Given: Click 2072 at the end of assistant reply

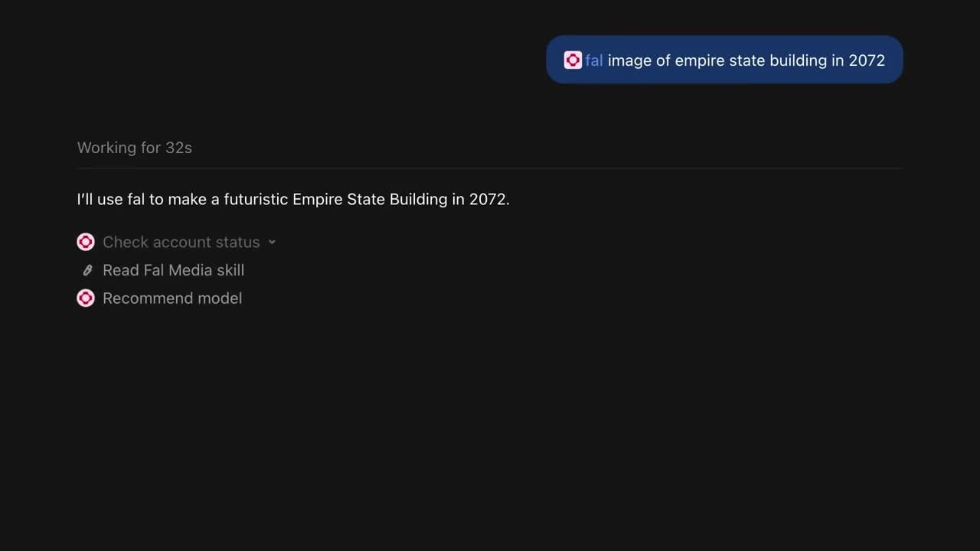Looking at the screenshot, I should pyautogui.click(x=488, y=199).
